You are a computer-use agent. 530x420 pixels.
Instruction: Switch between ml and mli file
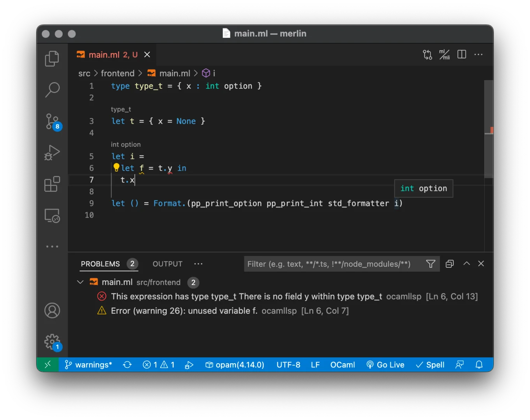click(x=444, y=54)
